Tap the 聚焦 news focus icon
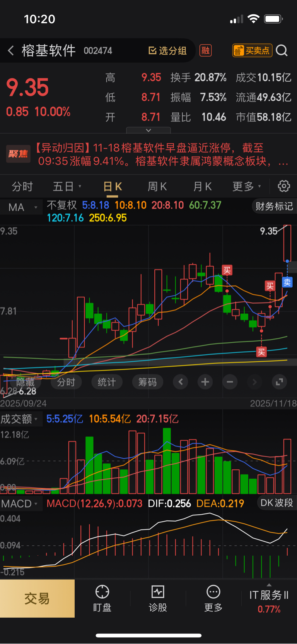This screenshot has height=644, width=297. pos(18,154)
